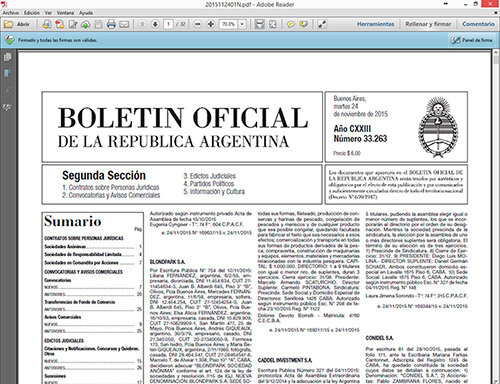Open the zoom percentage dropdown arrow

click(x=242, y=24)
